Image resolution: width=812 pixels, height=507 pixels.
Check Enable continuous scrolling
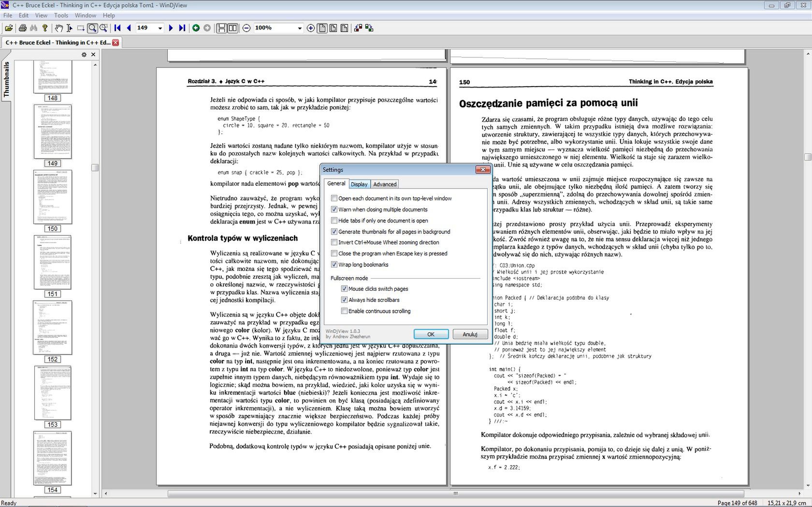[x=344, y=311]
